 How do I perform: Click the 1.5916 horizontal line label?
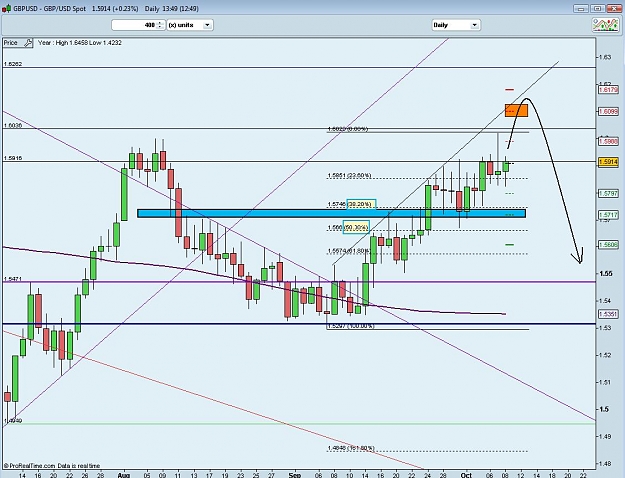click(x=13, y=158)
